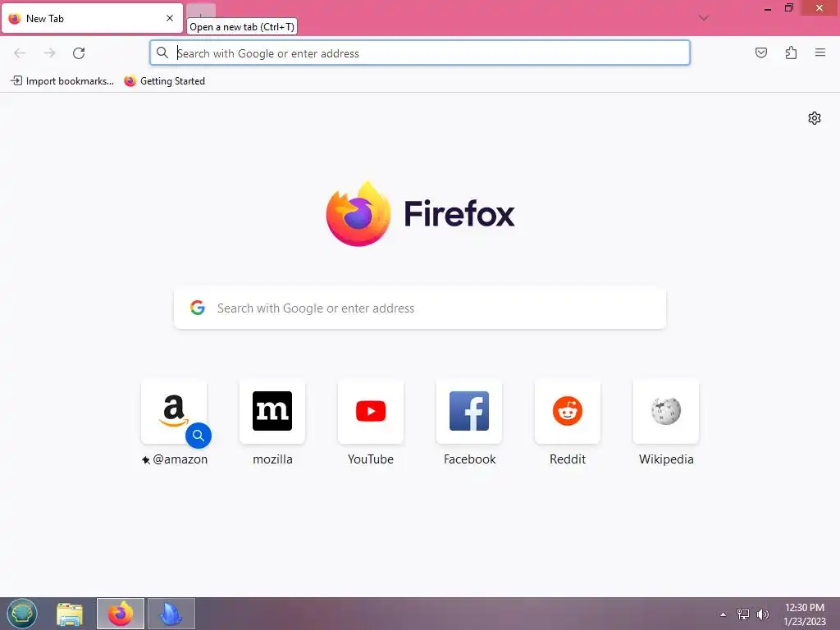Open the mozilla shortcut tile
The image size is (840, 630).
click(272, 412)
